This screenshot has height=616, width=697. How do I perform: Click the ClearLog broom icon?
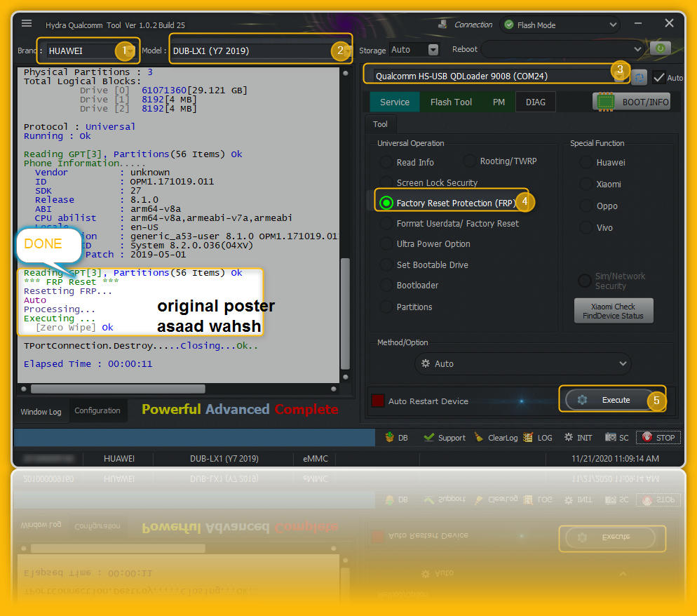point(479,437)
